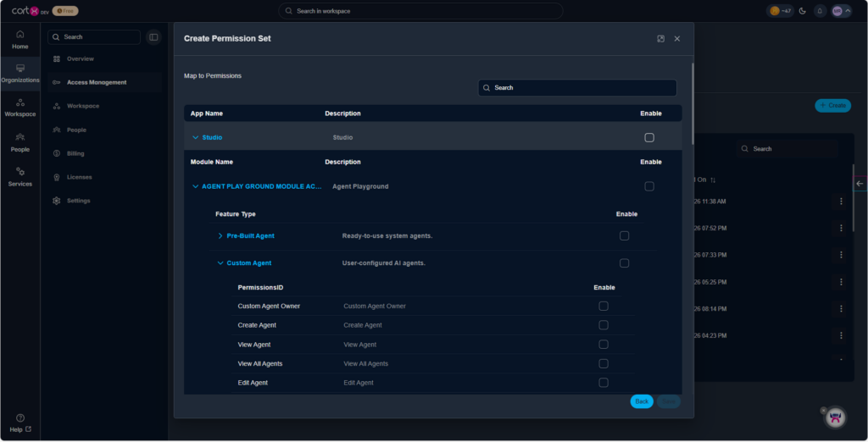Collapse the Studio app row
The height and width of the screenshot is (442, 868).
pos(196,137)
